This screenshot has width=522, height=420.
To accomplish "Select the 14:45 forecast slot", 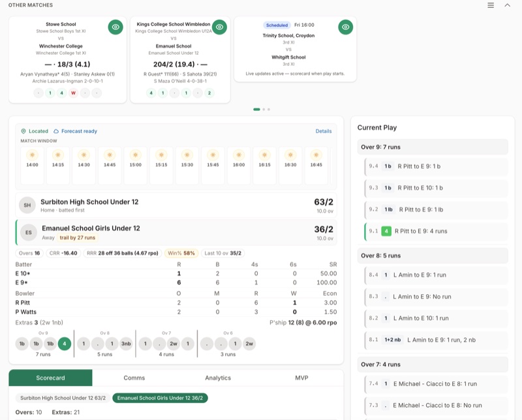I will [110, 166].
